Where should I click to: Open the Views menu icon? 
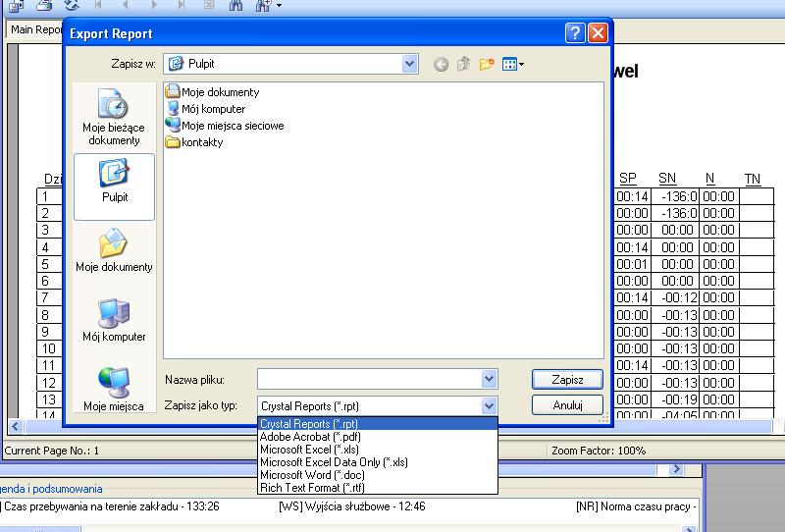click(x=512, y=64)
